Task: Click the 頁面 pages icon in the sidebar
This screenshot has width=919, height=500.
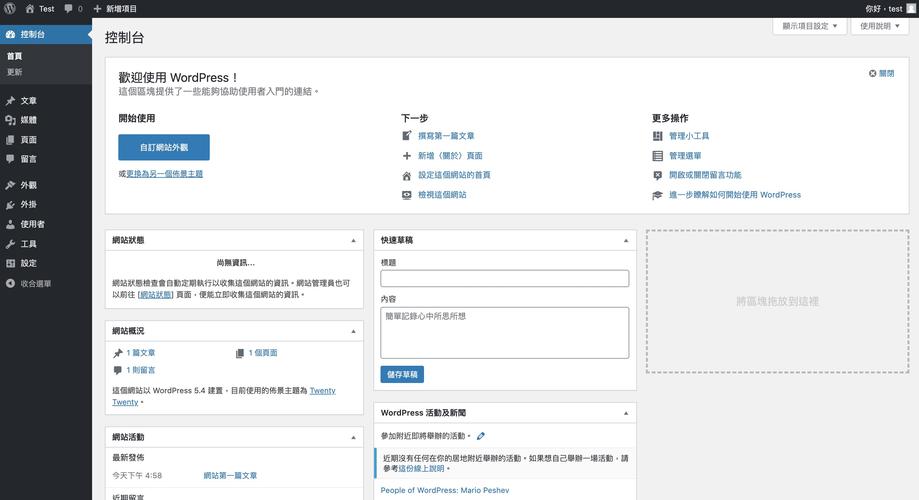Action: tap(11, 140)
